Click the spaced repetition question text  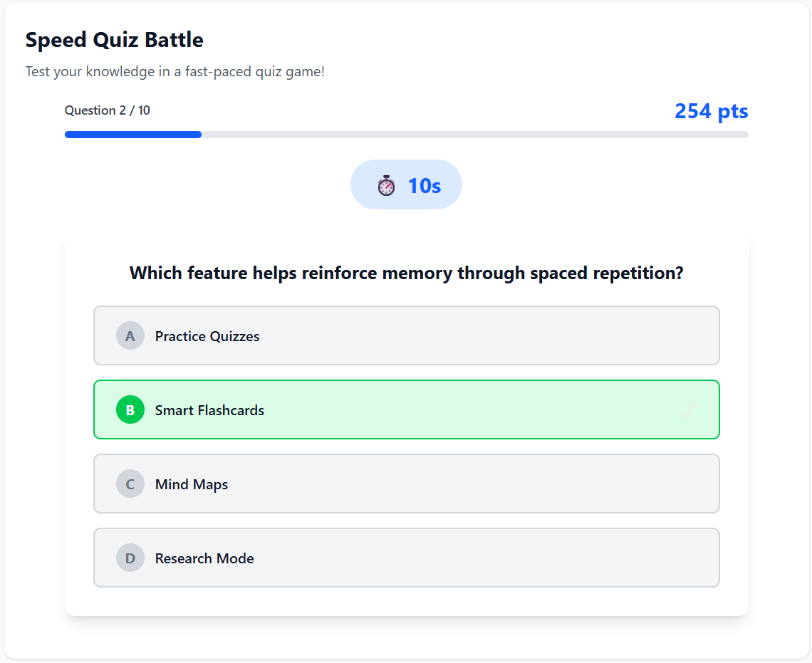pyautogui.click(x=406, y=273)
